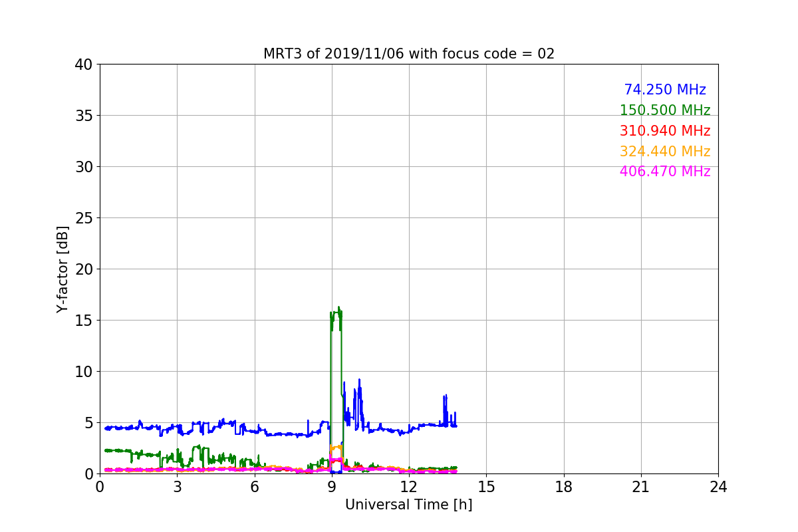Click the y-axis tick label 10
798x532 pixels.
(x=84, y=372)
